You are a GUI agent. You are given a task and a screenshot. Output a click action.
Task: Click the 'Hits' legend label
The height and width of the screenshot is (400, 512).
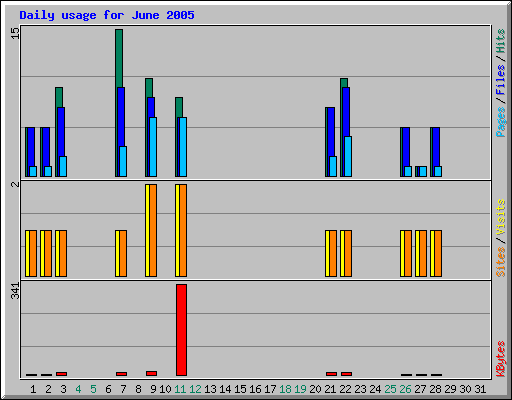point(501,41)
